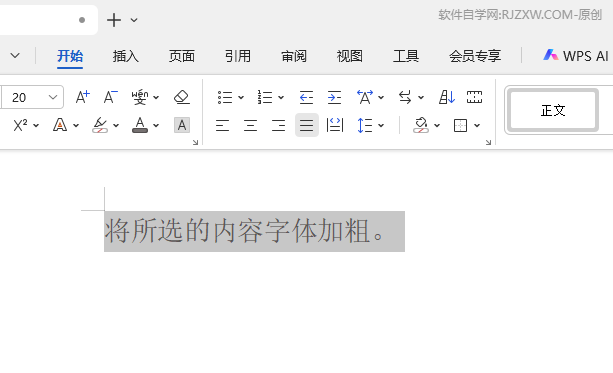Apply text effects outlined A icon
613x373 pixels.
pos(60,126)
